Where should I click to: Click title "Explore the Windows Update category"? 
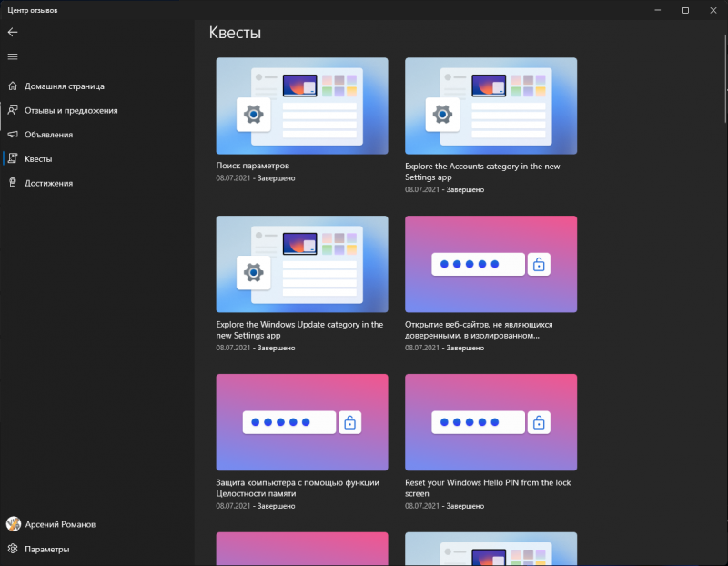[x=299, y=329]
